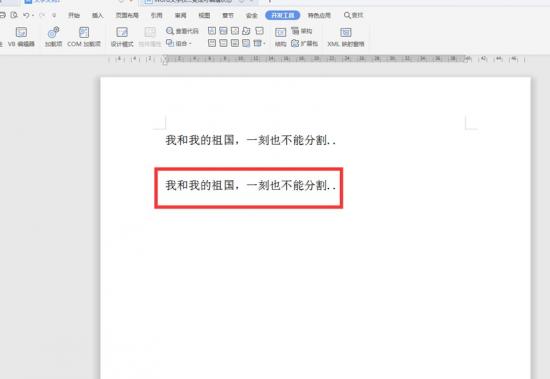
Task: Open the 特色应用 featured apps tab
Action: point(319,15)
